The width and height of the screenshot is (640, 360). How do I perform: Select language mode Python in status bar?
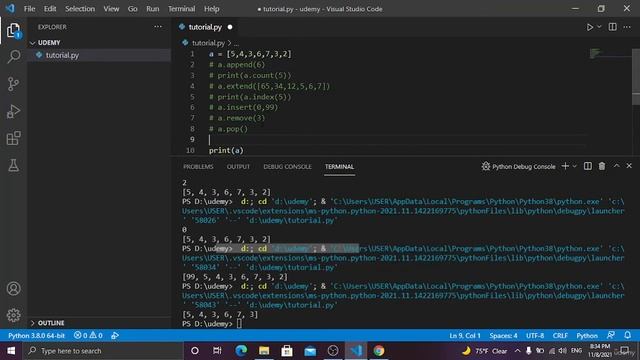coord(587,336)
